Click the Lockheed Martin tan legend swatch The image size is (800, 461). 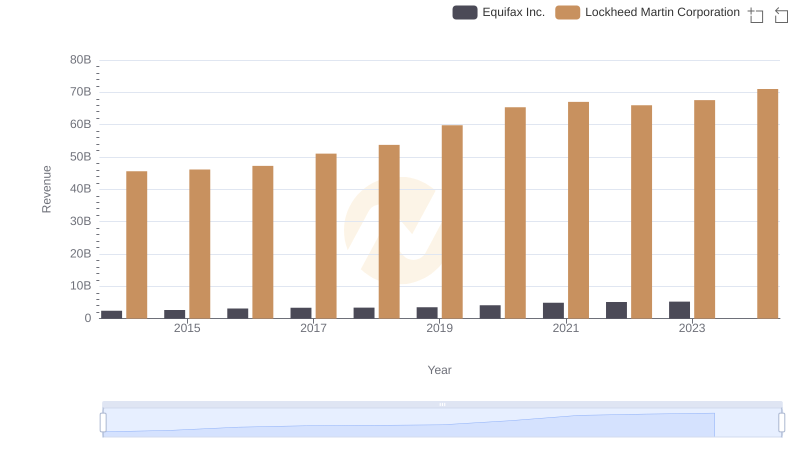[x=568, y=12]
